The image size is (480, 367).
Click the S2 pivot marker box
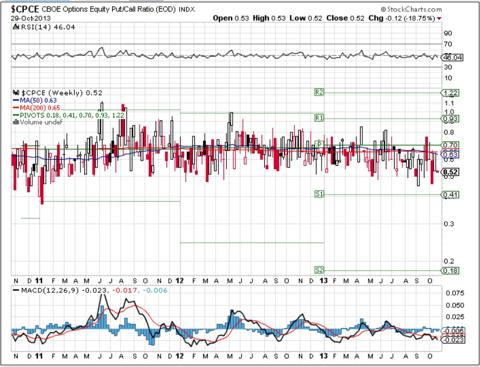tap(319, 270)
